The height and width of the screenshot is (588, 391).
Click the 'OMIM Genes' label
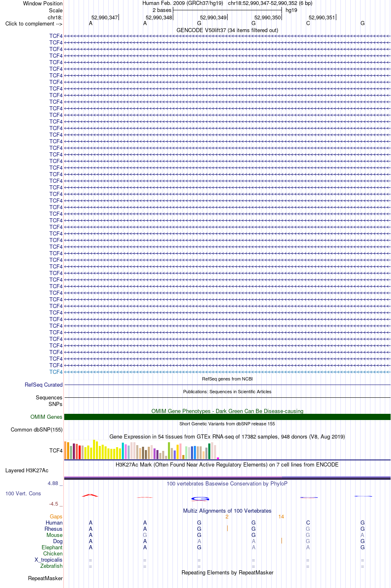(x=47, y=417)
